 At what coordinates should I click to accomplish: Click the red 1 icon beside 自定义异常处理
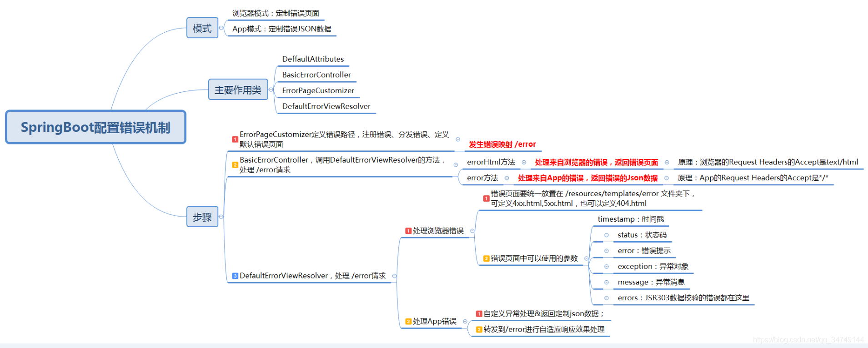479,313
